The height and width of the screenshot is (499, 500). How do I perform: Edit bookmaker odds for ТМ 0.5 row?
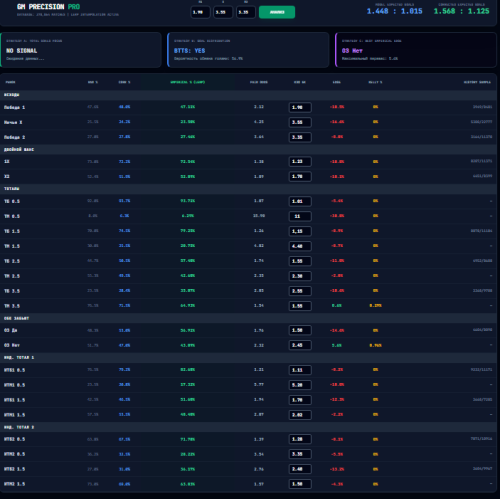(300, 216)
